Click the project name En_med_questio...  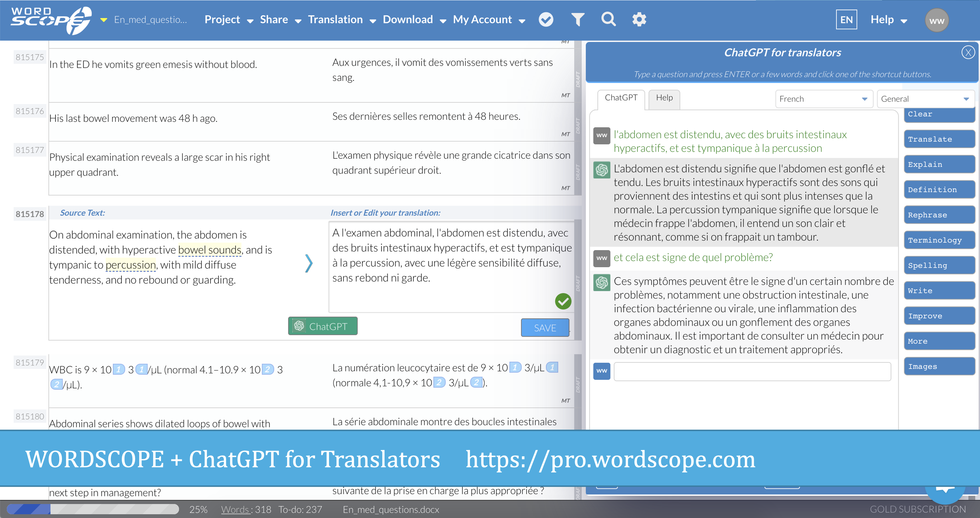(150, 20)
